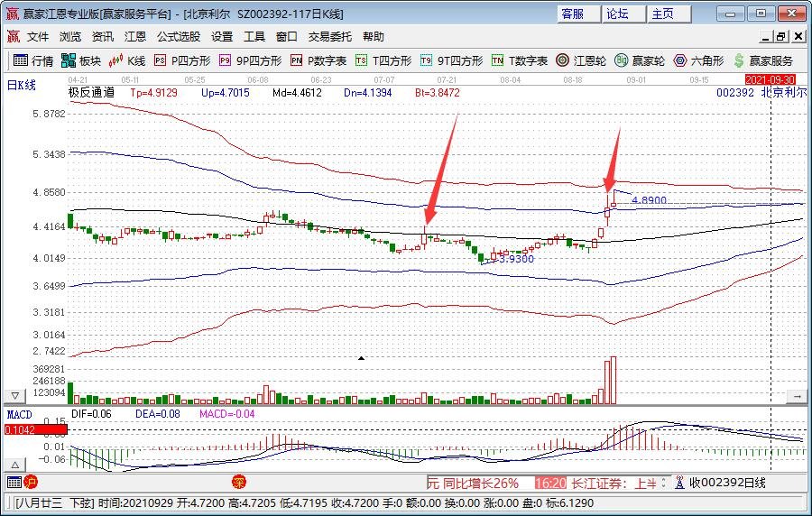Click the 4.8900 price label
Screen dimensions: 812x516
click(x=650, y=200)
